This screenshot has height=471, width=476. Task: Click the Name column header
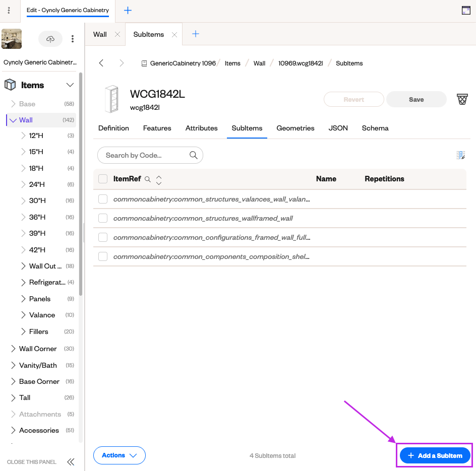(x=326, y=179)
